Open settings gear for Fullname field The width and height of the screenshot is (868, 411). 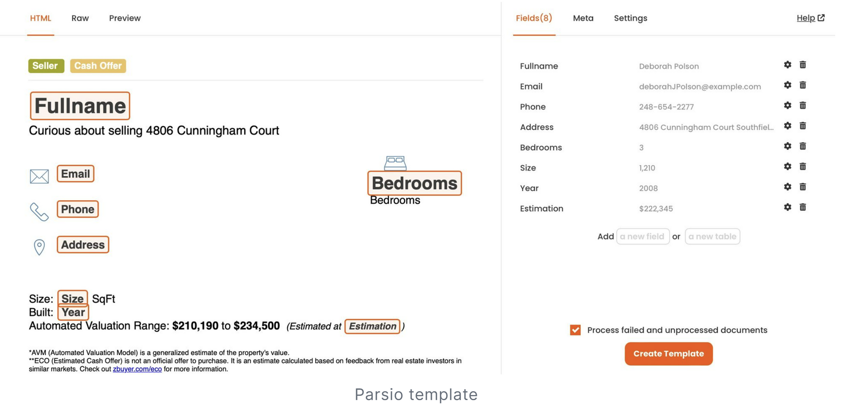click(787, 65)
